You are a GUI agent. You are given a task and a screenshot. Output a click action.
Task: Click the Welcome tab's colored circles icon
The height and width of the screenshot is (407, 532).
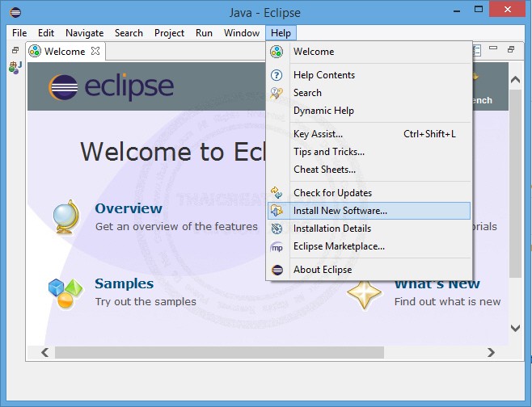[x=35, y=51]
